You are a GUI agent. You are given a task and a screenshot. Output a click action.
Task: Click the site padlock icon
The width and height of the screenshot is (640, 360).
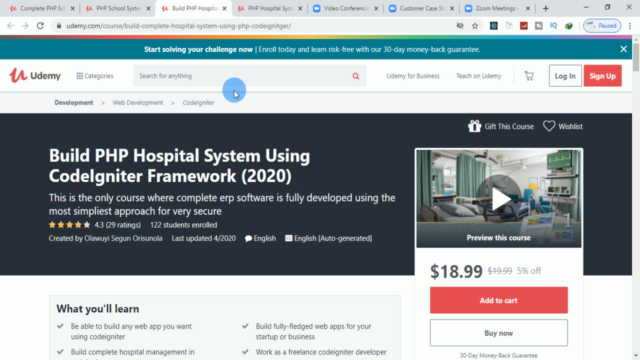[x=59, y=26]
